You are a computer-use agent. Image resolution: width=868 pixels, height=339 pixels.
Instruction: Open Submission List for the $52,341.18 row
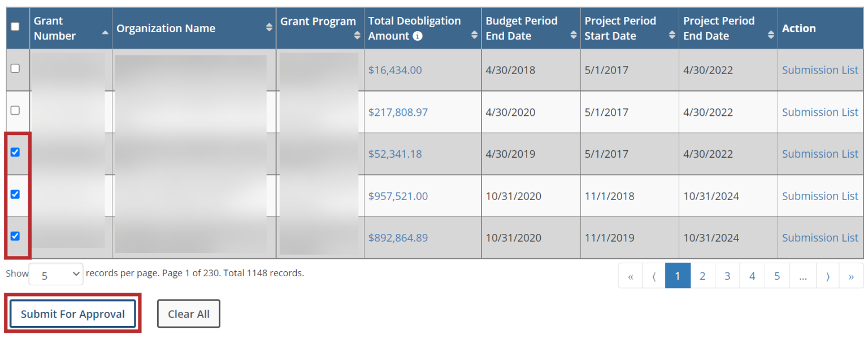[x=820, y=154]
